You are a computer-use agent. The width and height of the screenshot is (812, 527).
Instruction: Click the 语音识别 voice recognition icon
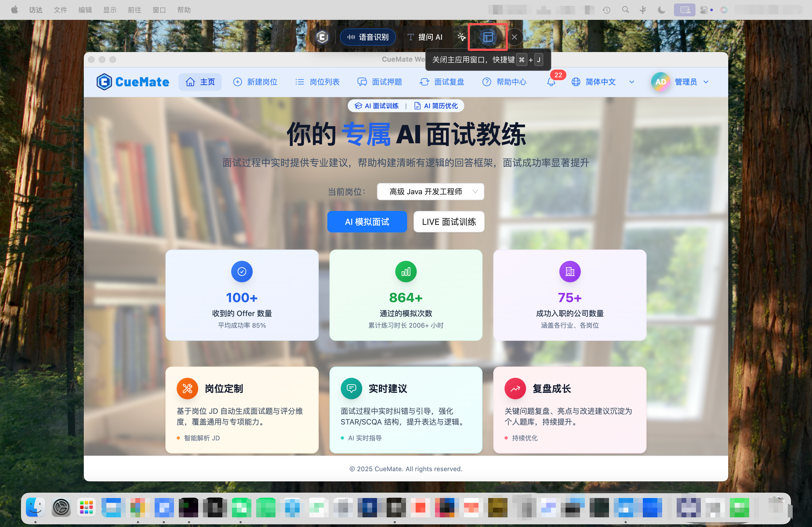[352, 37]
